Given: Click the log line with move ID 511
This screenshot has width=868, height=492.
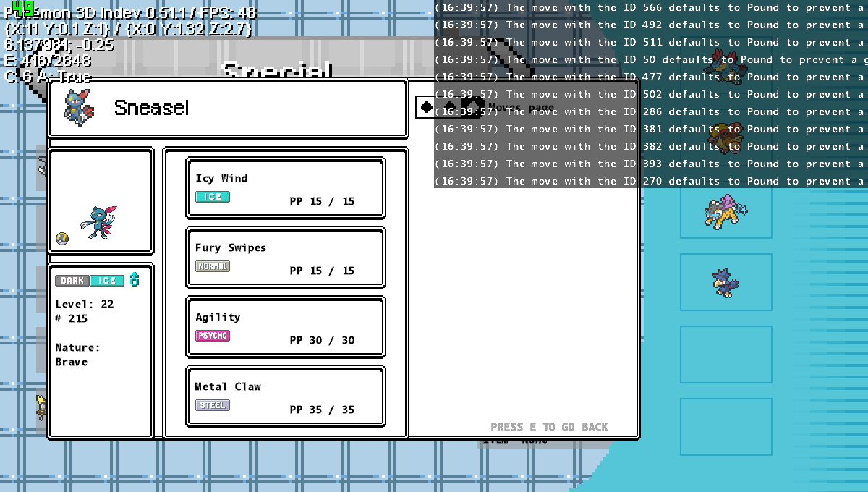Looking at the screenshot, I should pyautogui.click(x=650, y=42).
